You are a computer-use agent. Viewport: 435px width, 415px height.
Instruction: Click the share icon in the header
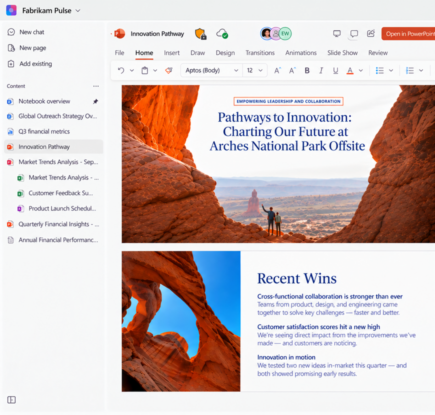pyautogui.click(x=371, y=33)
